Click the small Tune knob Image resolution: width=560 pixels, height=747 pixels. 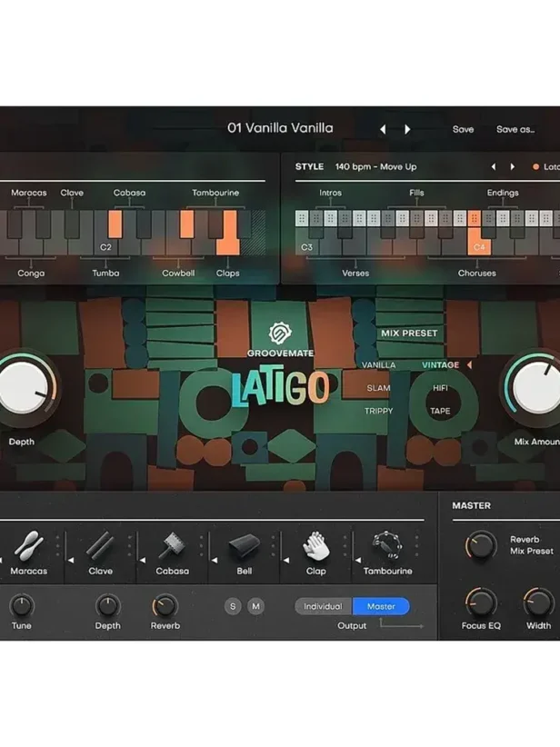(22, 606)
